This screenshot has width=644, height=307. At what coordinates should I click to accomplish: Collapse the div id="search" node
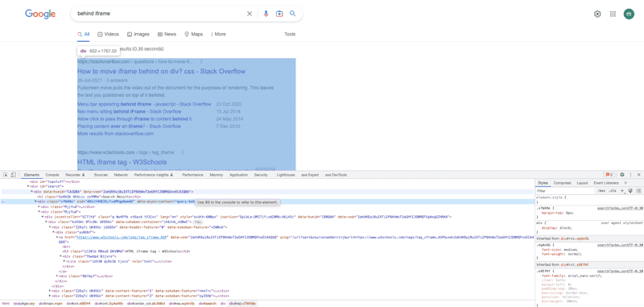click(27, 187)
